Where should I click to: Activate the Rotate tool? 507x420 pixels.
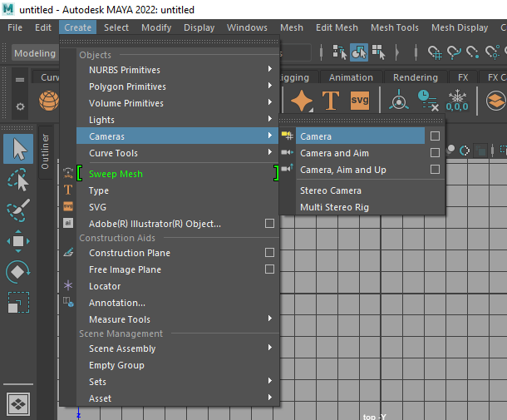click(x=18, y=273)
